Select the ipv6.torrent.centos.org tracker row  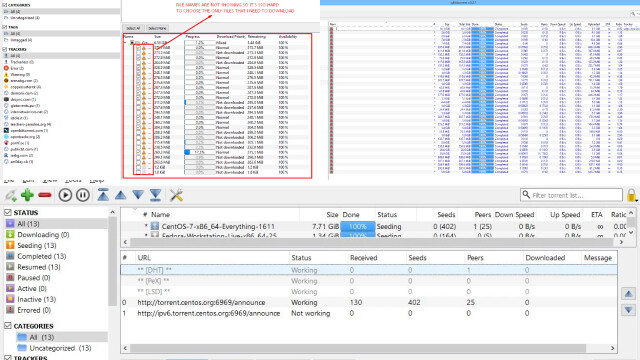pos(369,313)
